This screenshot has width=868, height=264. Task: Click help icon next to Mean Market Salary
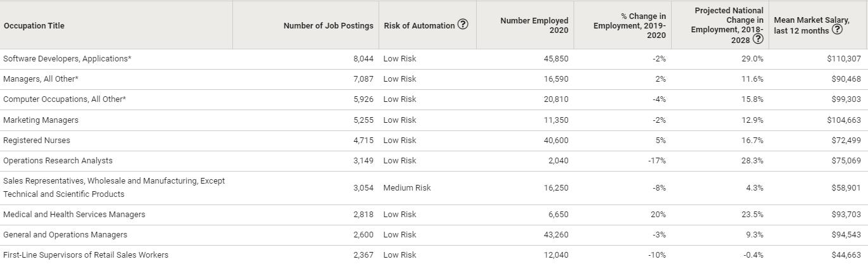(x=837, y=30)
